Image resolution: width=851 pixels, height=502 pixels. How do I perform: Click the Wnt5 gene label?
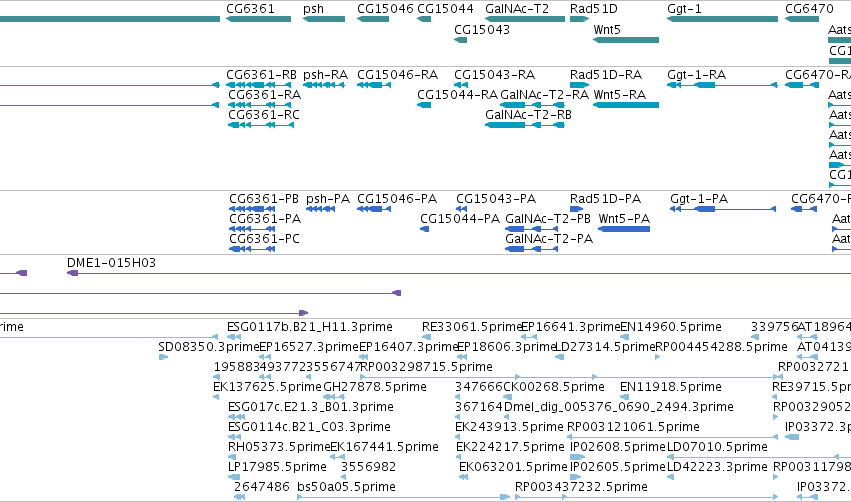tap(607, 29)
